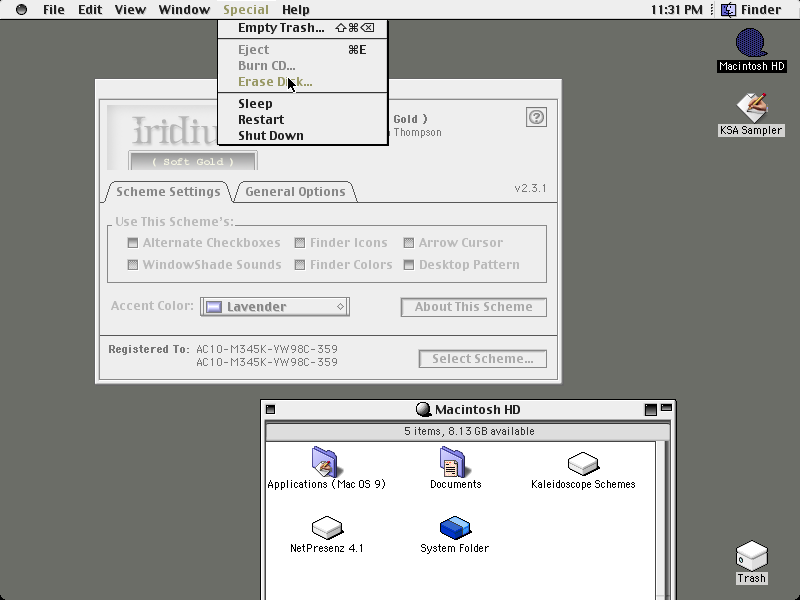Close the open Special menu title
Viewport: 800px width, 600px height.
point(246,10)
